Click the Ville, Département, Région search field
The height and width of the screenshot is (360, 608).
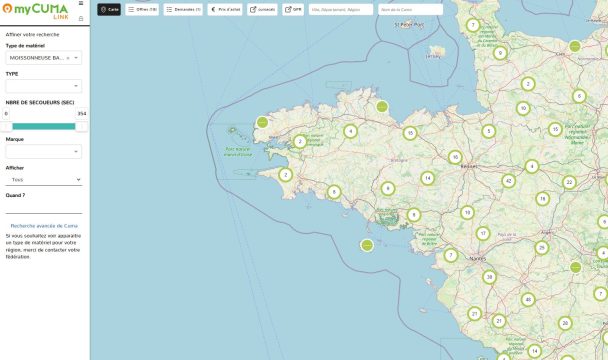341,9
